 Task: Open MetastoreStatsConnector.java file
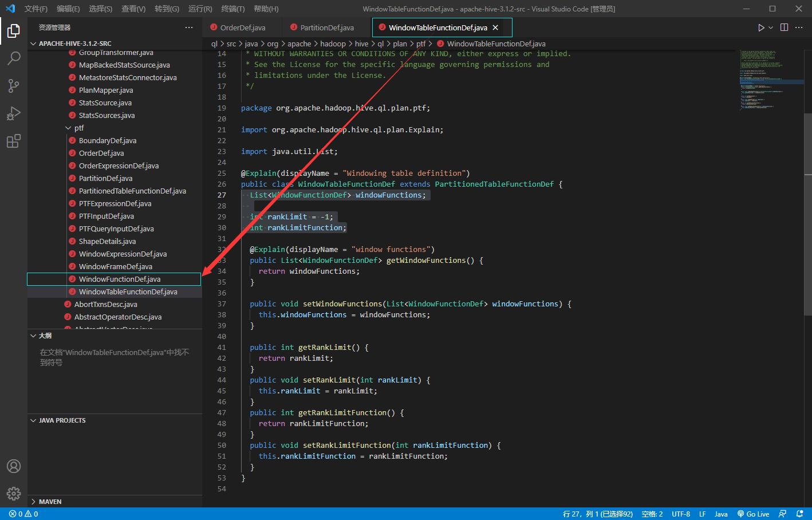[x=115, y=77]
